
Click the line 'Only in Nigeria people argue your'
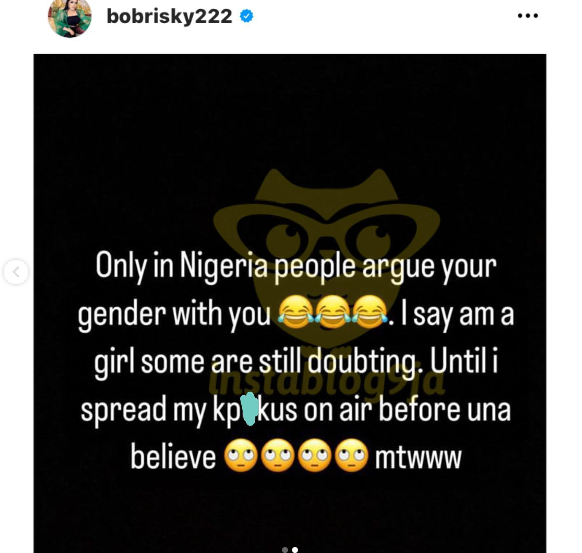(x=296, y=266)
